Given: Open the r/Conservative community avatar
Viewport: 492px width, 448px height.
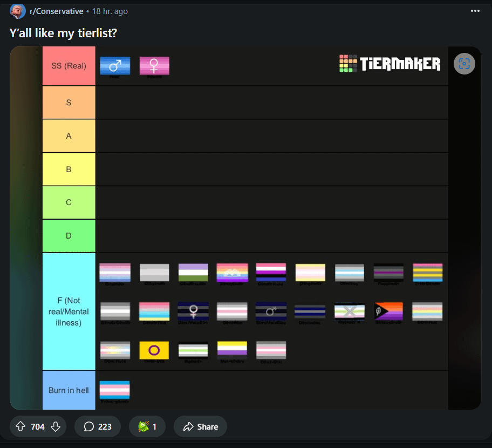Looking at the screenshot, I should click(18, 11).
